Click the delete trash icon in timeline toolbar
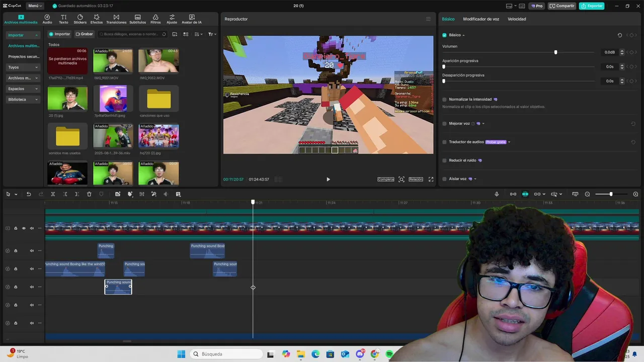644x362 pixels. tap(89, 194)
